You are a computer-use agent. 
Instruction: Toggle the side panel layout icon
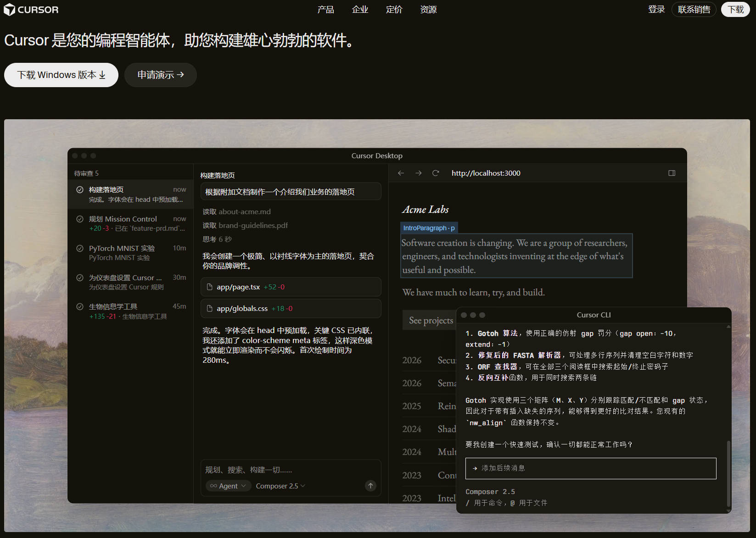[x=672, y=173]
